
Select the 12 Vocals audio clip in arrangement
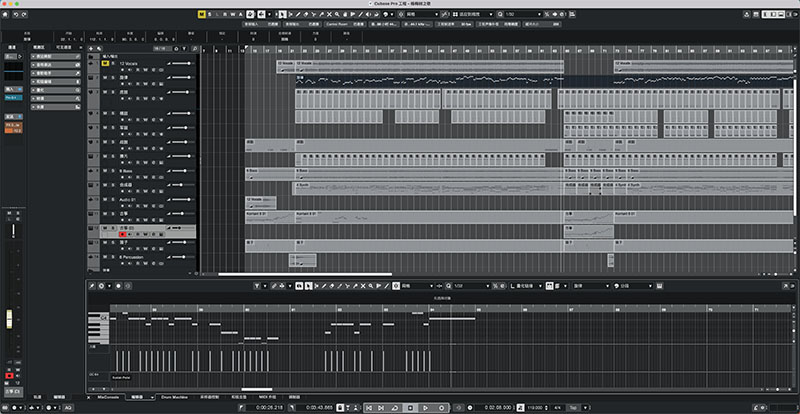click(x=429, y=66)
